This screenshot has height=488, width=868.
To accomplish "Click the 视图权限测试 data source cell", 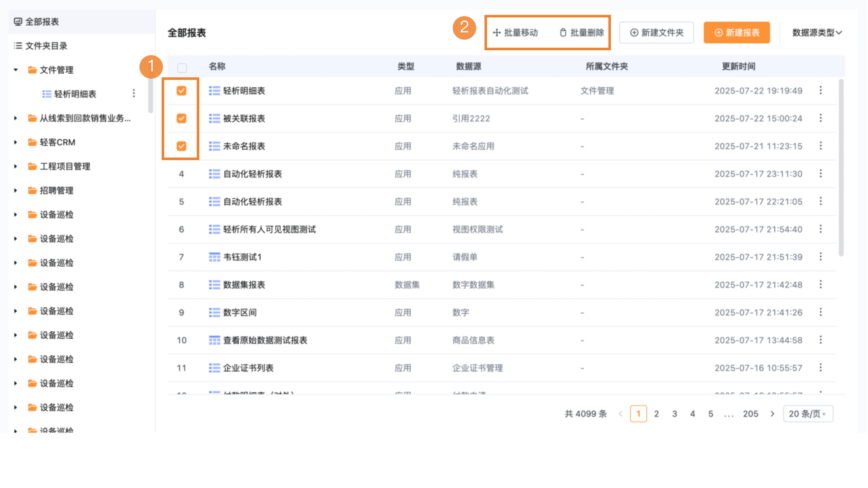I will pyautogui.click(x=478, y=229).
